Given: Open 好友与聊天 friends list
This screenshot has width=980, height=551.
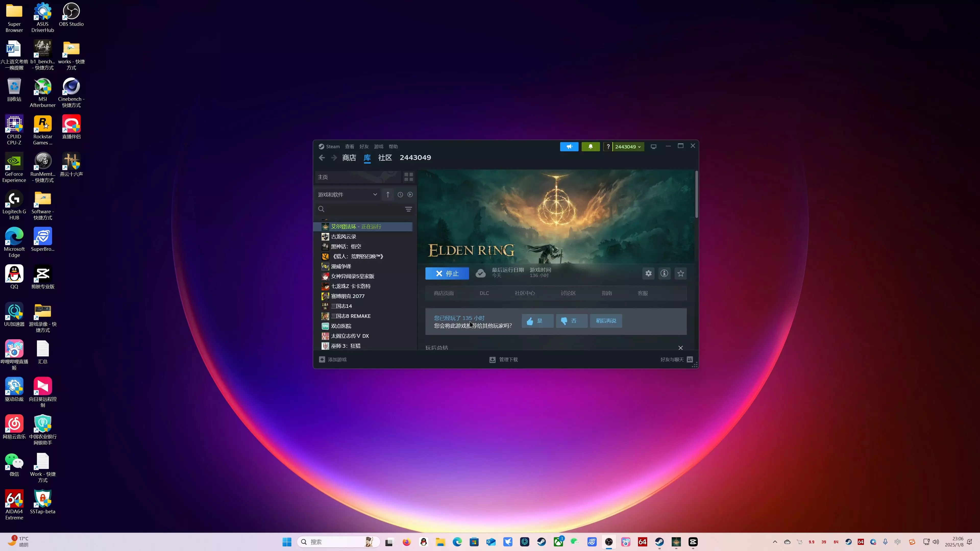Looking at the screenshot, I should (677, 359).
